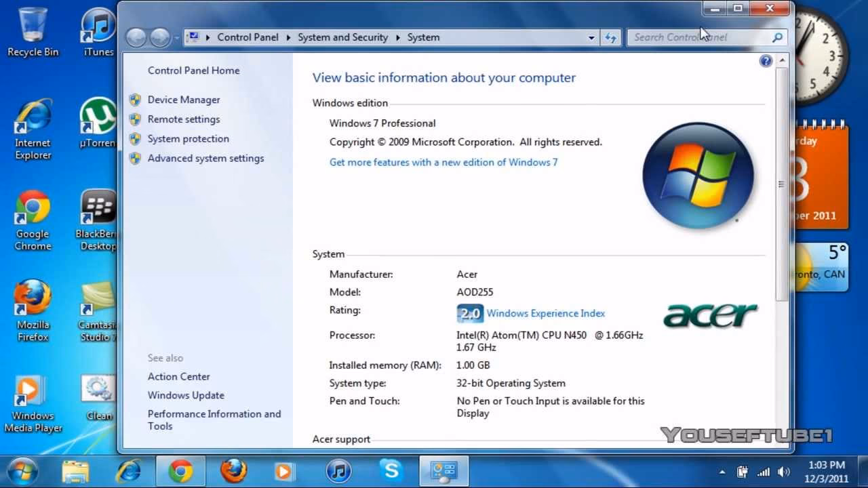Open the Windows Experience Index link
This screenshot has width=868, height=488.
click(545, 313)
